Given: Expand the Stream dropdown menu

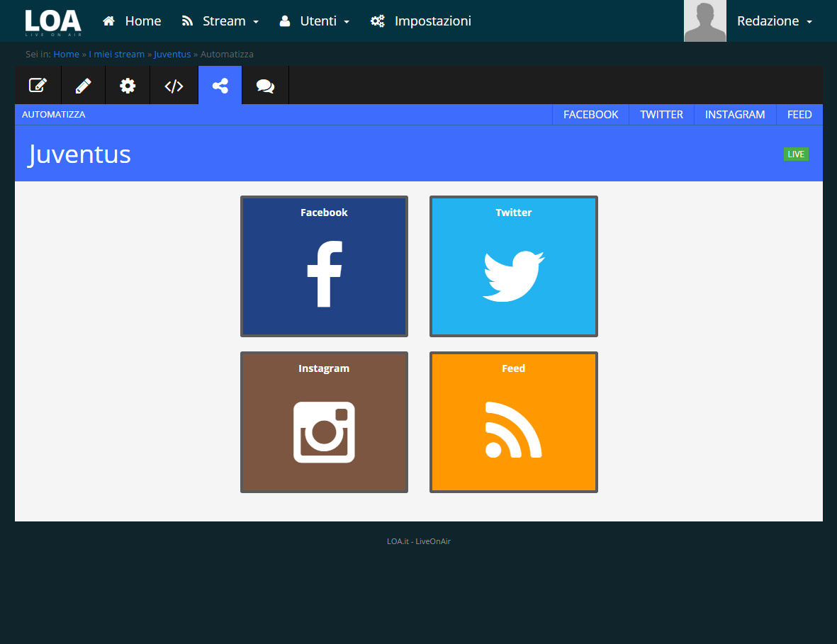Looking at the screenshot, I should [220, 21].
